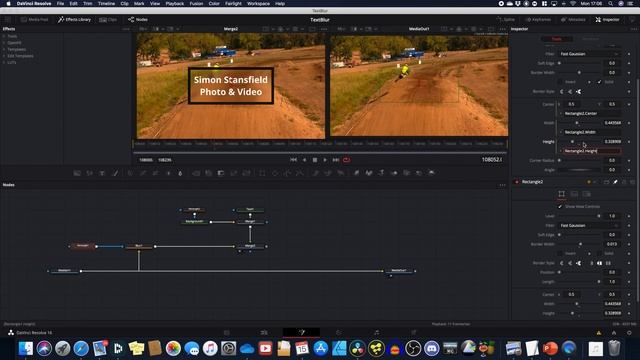
Task: Toggle loop playback button
Action: coord(347,160)
